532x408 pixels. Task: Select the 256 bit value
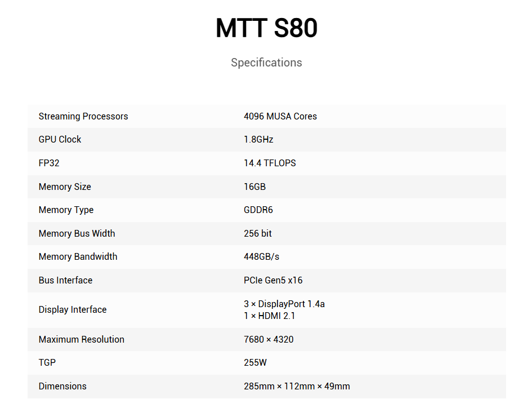[x=258, y=233]
